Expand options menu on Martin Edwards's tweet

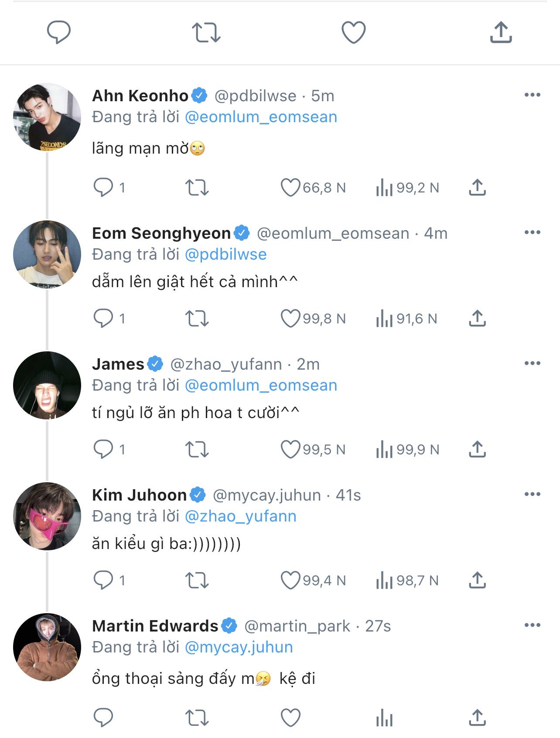[x=532, y=625]
